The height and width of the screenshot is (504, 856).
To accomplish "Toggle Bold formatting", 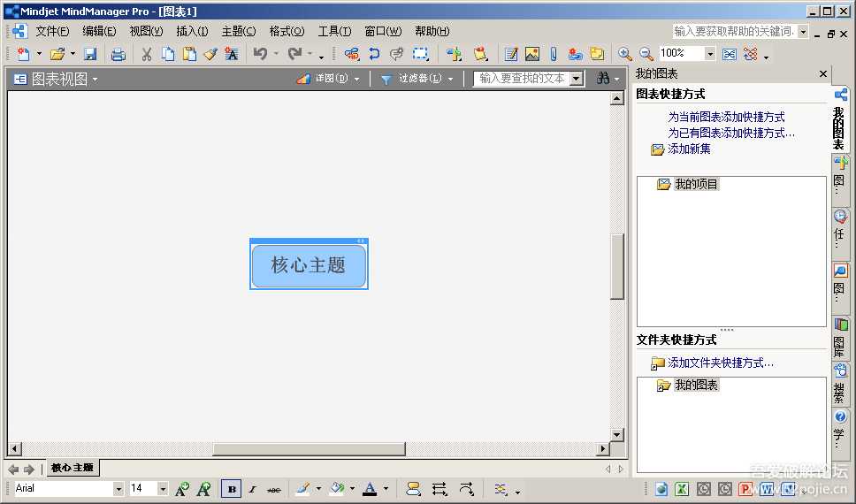I will [231, 489].
